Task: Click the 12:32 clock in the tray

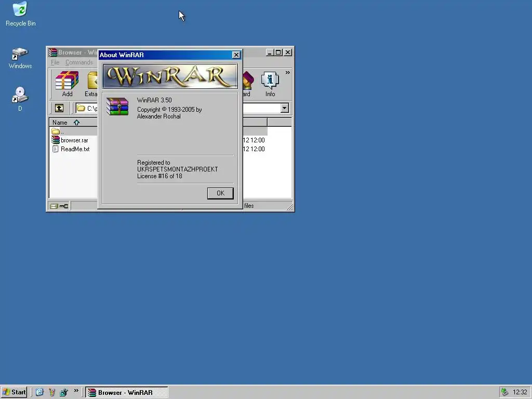Action: point(520,392)
